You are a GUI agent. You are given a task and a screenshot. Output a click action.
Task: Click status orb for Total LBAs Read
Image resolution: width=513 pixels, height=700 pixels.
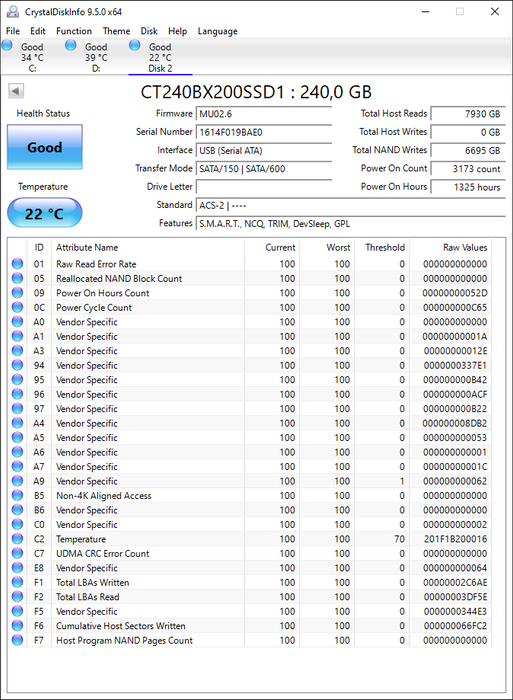pyautogui.click(x=17, y=597)
